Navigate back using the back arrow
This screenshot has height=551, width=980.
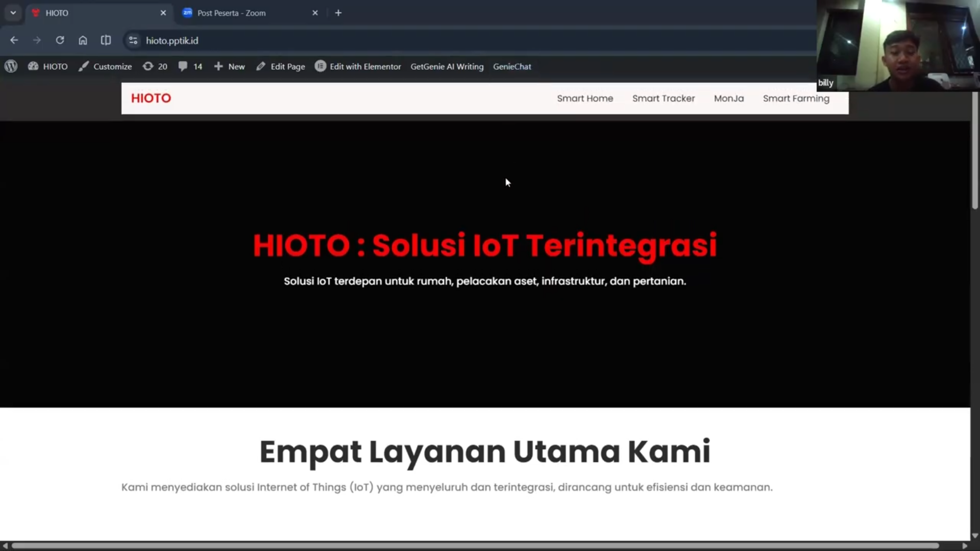[14, 40]
